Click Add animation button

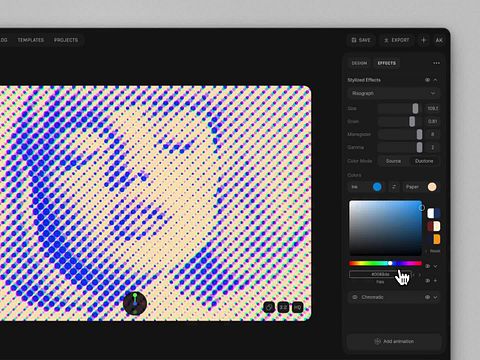coord(394,341)
